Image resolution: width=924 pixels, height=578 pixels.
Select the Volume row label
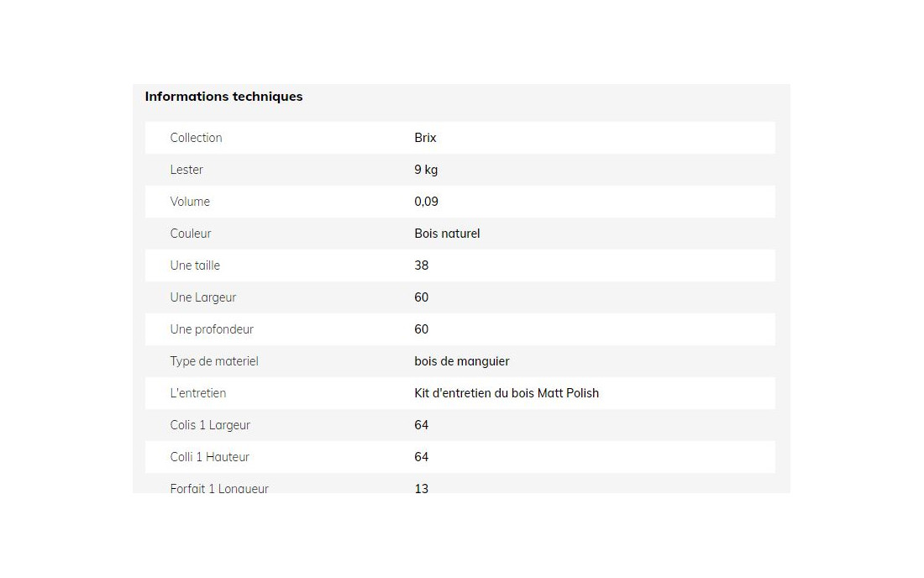(190, 202)
